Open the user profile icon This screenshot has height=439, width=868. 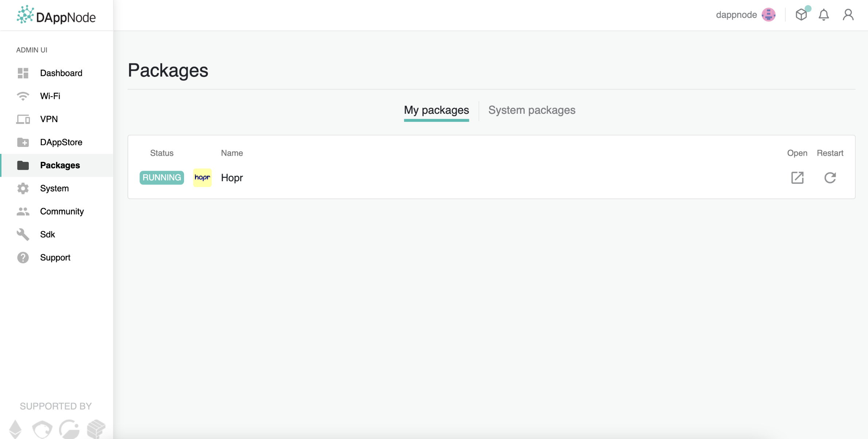pyautogui.click(x=848, y=15)
